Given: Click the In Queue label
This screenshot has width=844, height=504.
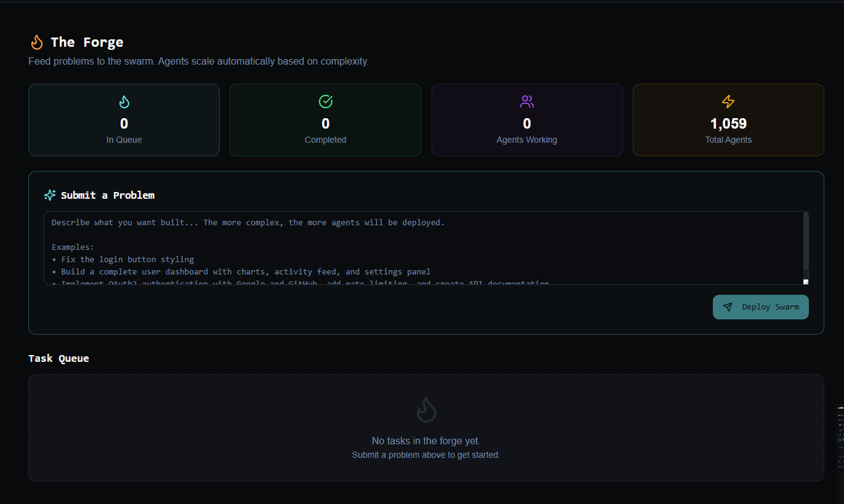Looking at the screenshot, I should (124, 140).
